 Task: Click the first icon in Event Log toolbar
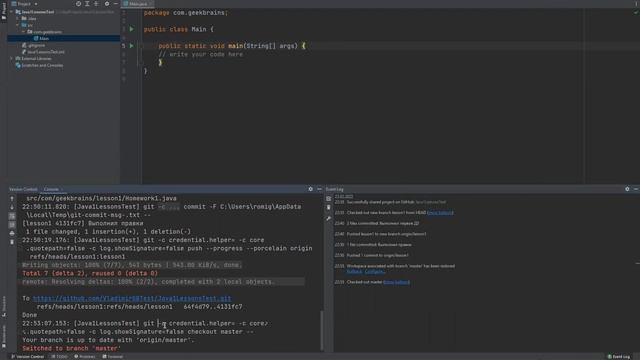tap(329, 199)
